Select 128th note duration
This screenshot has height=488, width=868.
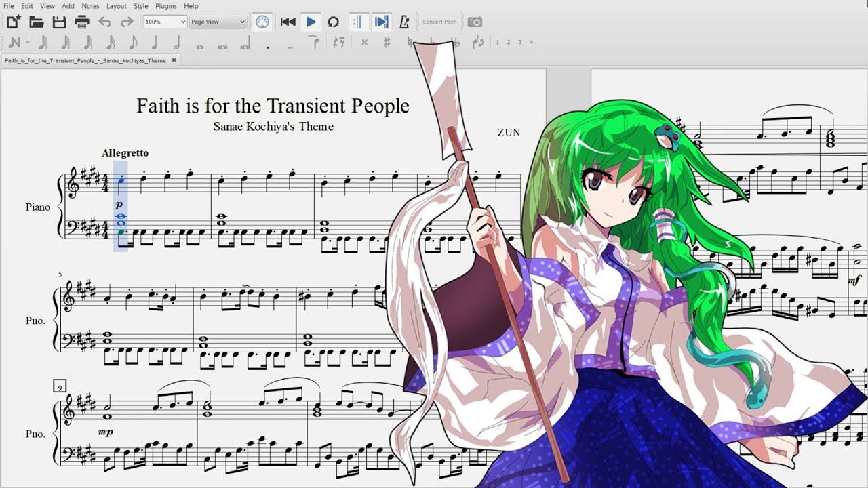43,43
